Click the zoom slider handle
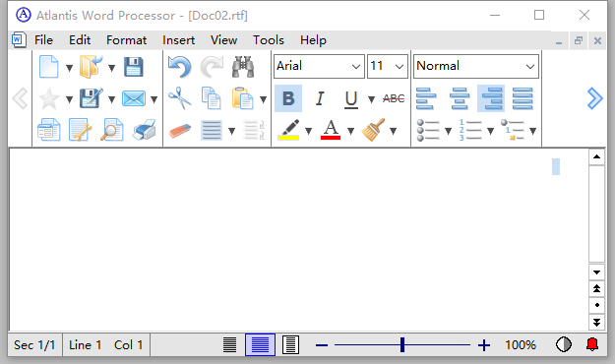615x364 pixels. tap(402, 345)
